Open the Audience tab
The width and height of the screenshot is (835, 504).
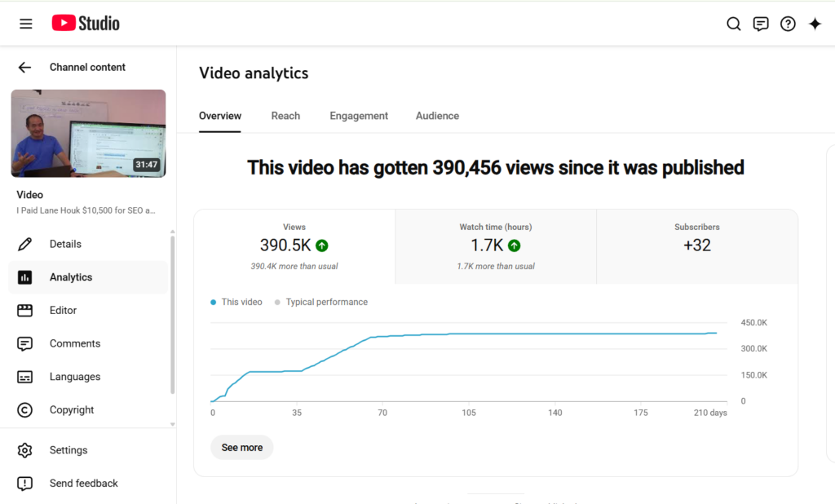pyautogui.click(x=437, y=116)
